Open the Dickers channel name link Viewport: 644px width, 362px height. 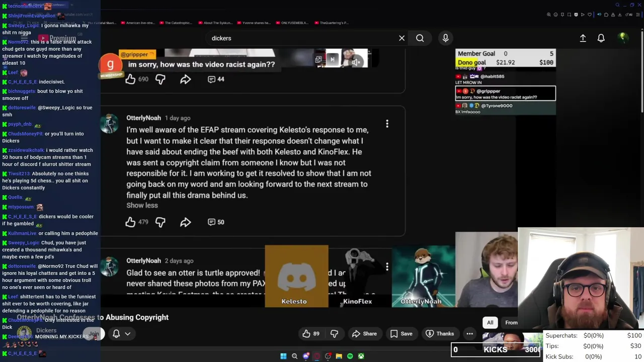point(46,330)
